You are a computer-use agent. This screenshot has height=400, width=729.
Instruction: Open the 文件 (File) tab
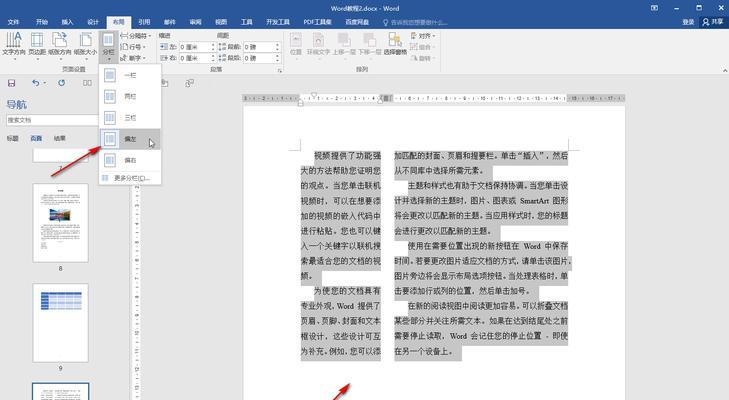tap(14, 21)
